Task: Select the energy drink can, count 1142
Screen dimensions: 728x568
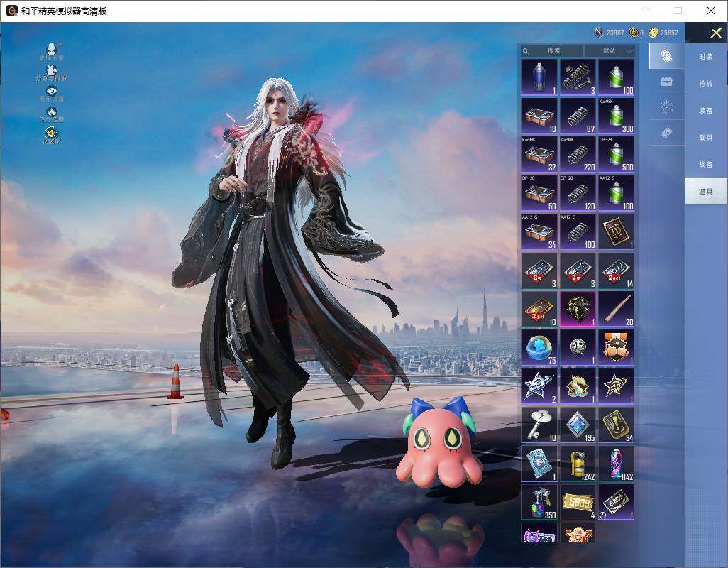Action: [x=616, y=464]
